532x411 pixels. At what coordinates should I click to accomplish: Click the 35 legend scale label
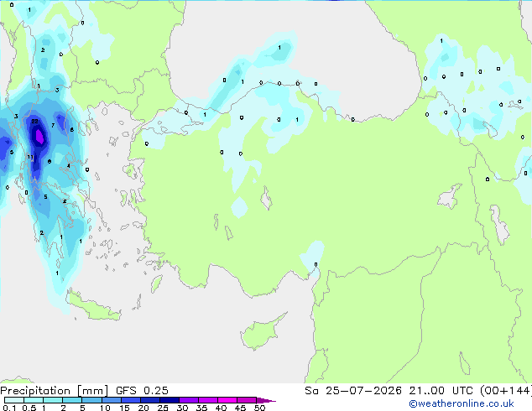[x=201, y=408]
